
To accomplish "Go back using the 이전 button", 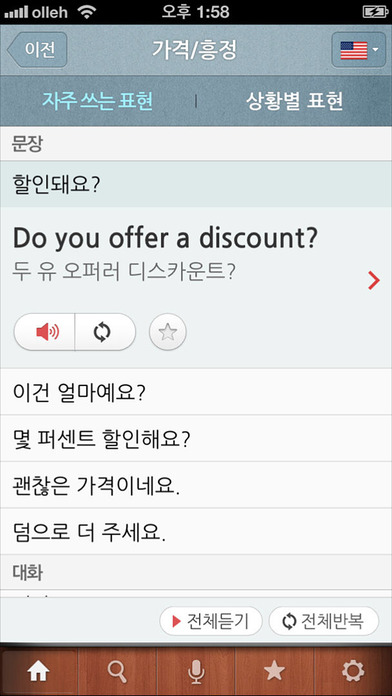I will tap(37, 50).
